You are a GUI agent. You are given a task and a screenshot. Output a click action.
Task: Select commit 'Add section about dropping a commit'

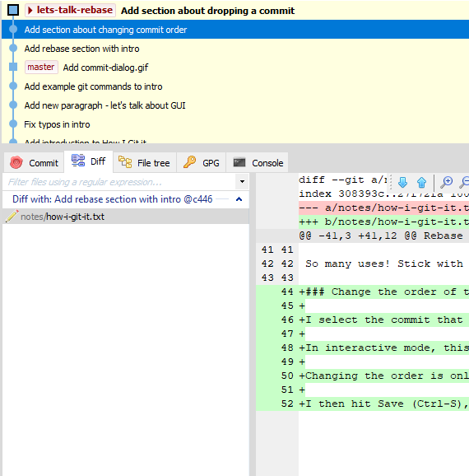[x=207, y=11]
